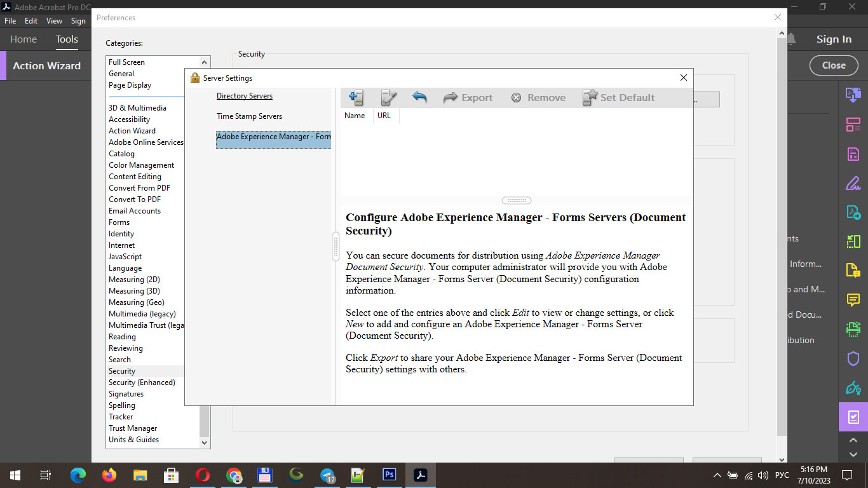Click the horizontal splitter grip handle
This screenshot has height=488, width=868.
517,200
